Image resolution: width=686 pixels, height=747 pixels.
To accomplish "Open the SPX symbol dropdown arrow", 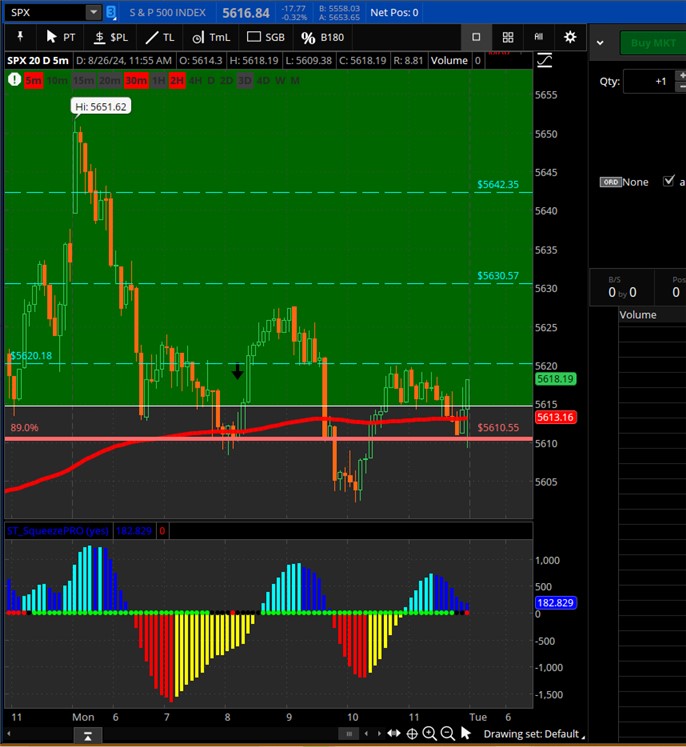I will [x=93, y=13].
